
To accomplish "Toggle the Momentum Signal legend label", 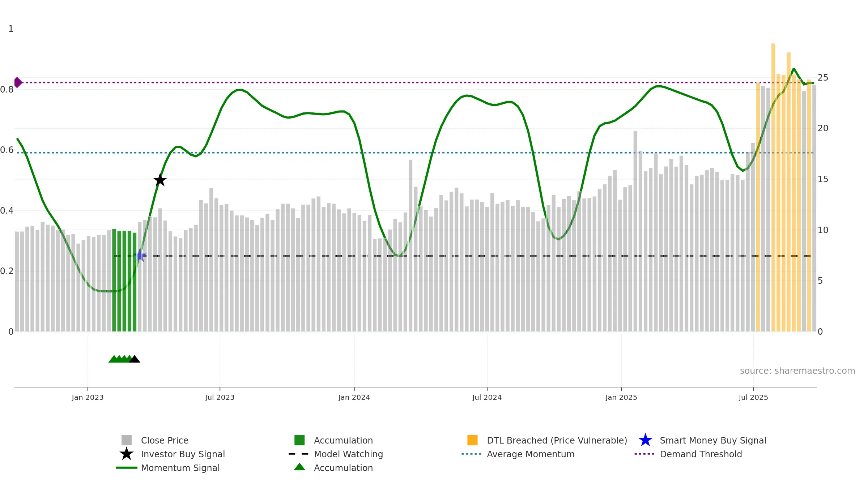I will tap(180, 468).
